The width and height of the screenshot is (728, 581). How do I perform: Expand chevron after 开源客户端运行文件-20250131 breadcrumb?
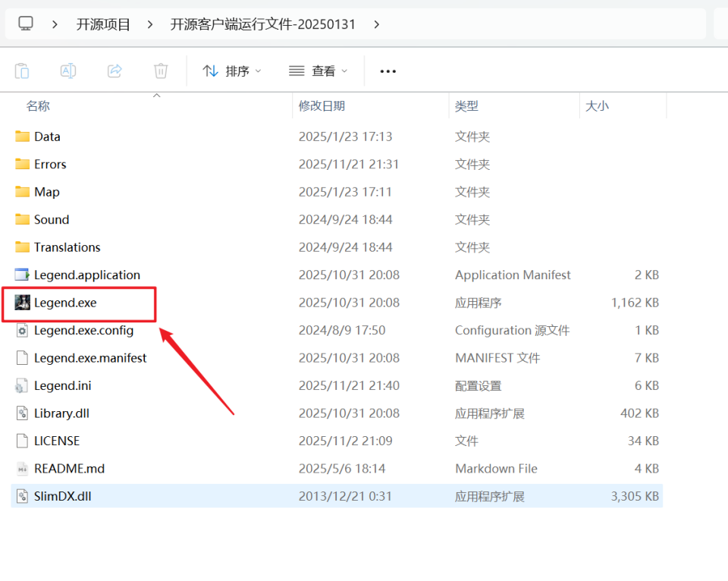[377, 24]
